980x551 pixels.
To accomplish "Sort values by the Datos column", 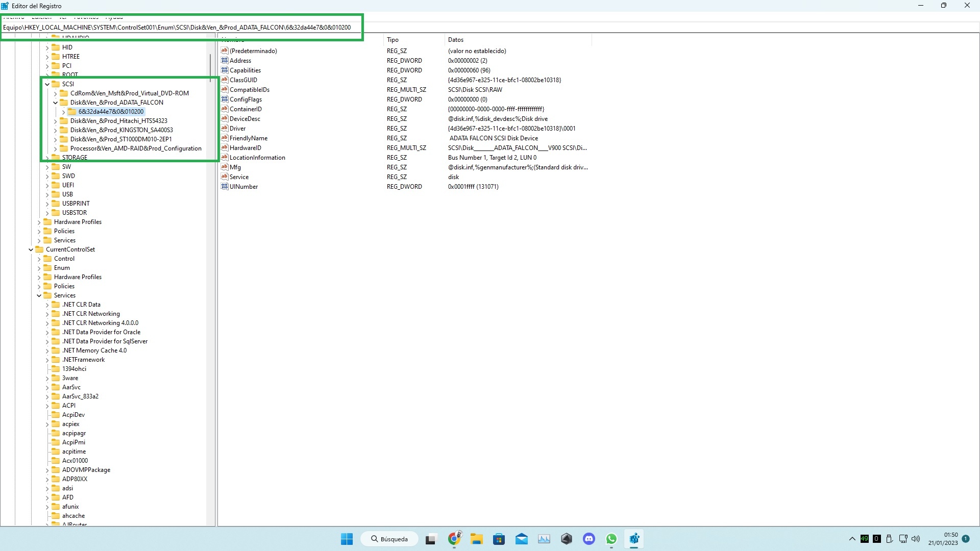I will pos(518,39).
